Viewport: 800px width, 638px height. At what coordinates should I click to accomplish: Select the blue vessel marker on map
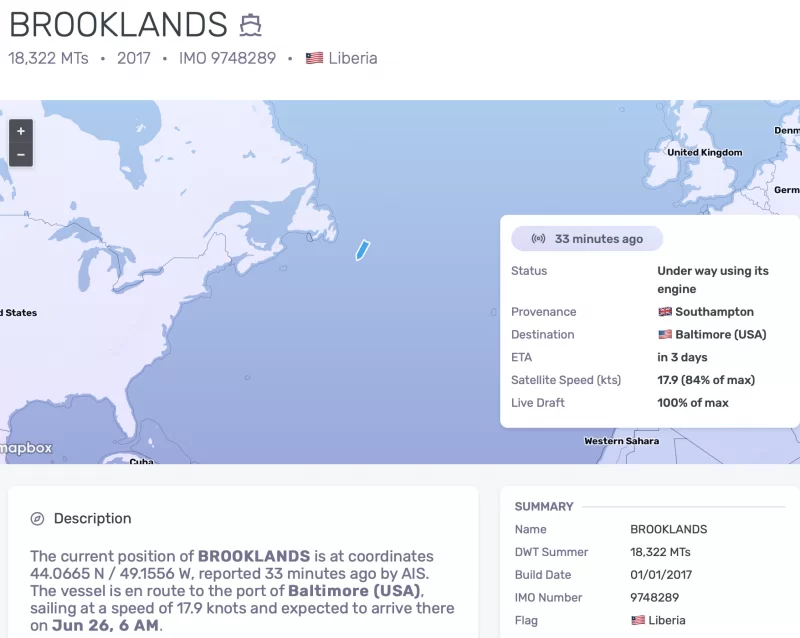click(363, 250)
